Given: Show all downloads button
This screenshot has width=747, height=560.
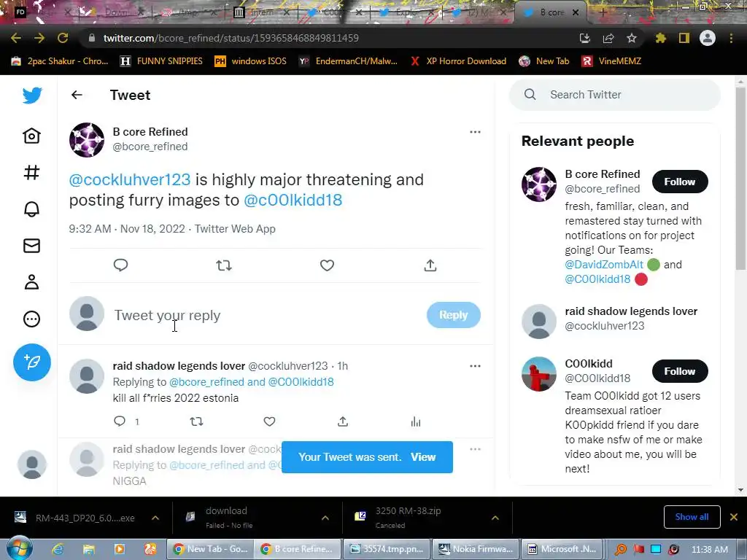Looking at the screenshot, I should (x=692, y=517).
